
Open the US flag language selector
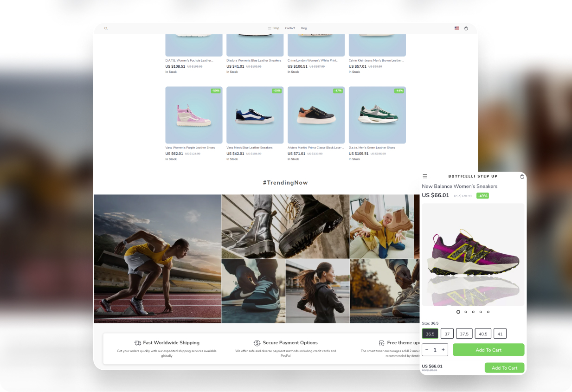coord(456,28)
